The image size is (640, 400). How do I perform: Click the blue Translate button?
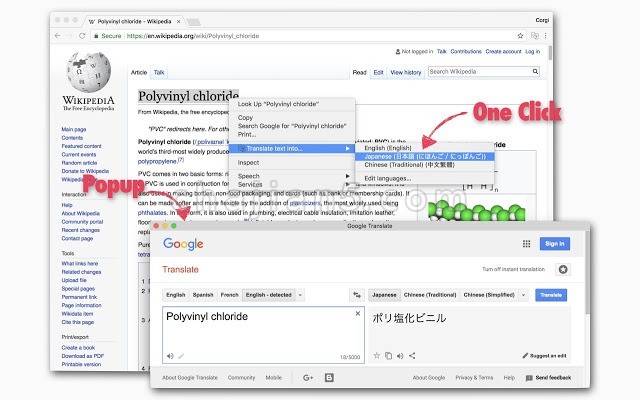(x=551, y=295)
